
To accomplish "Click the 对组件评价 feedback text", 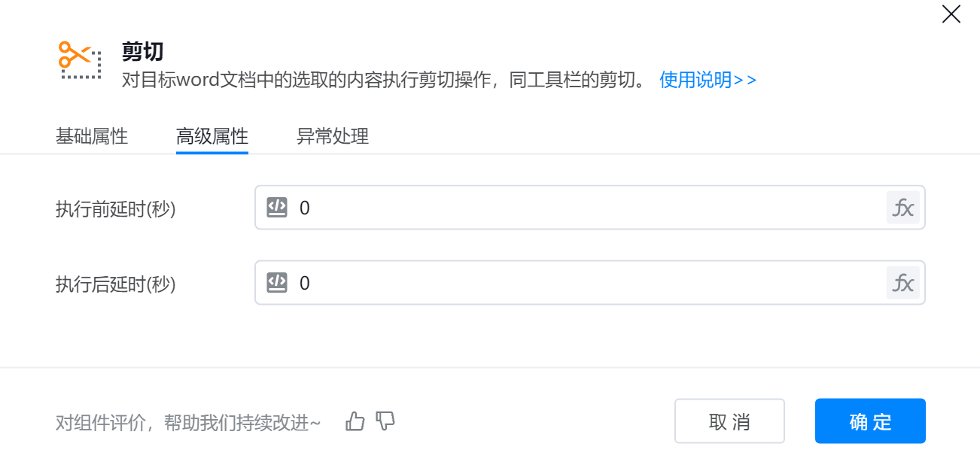I will (188, 423).
